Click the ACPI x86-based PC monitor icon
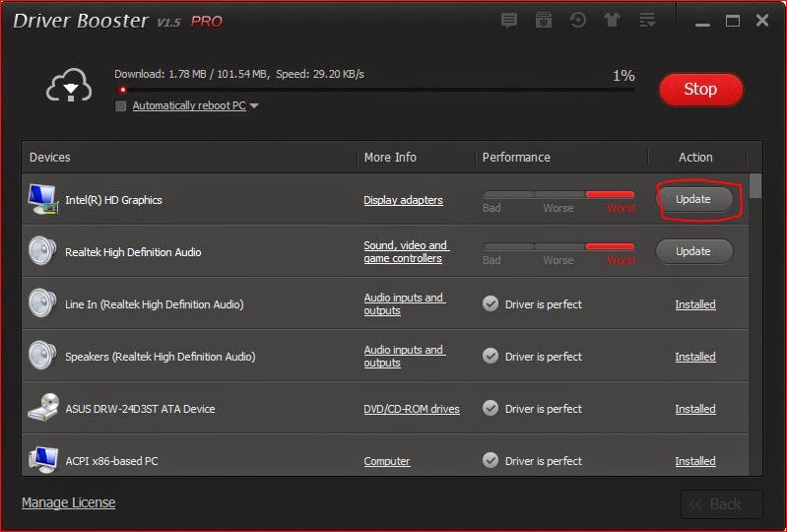 click(x=43, y=460)
